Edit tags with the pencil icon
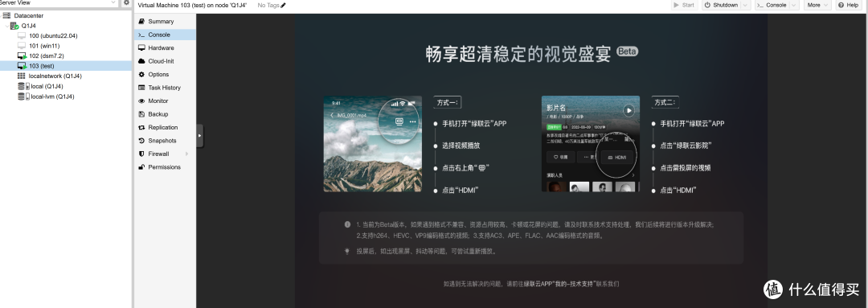Viewport: 868px width, 308px height. [284, 5]
